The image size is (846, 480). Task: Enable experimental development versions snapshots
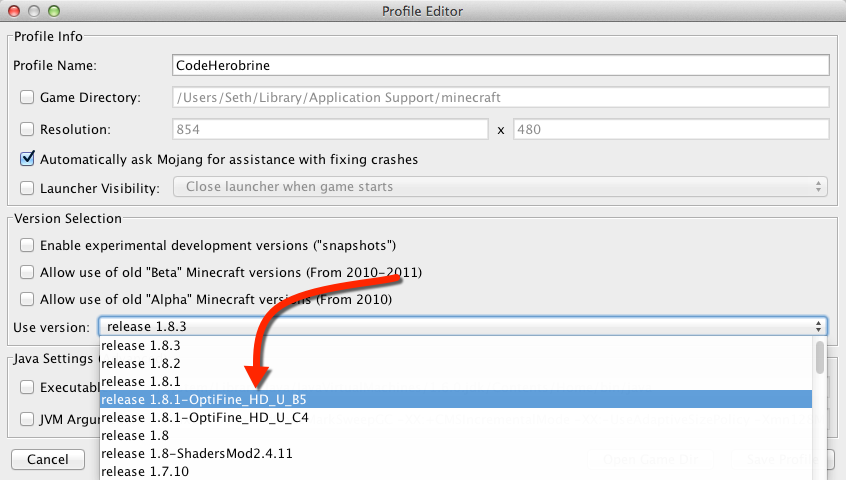(27, 245)
